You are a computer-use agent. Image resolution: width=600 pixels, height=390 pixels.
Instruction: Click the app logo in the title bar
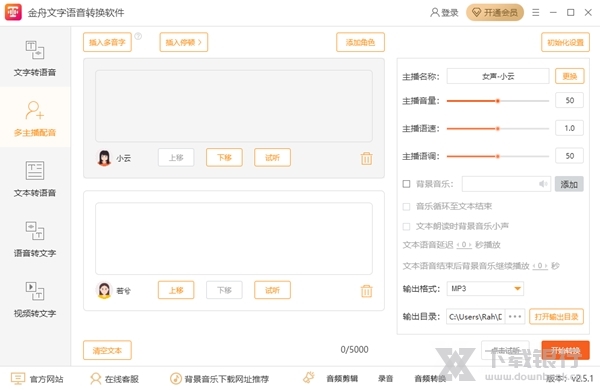[13, 12]
